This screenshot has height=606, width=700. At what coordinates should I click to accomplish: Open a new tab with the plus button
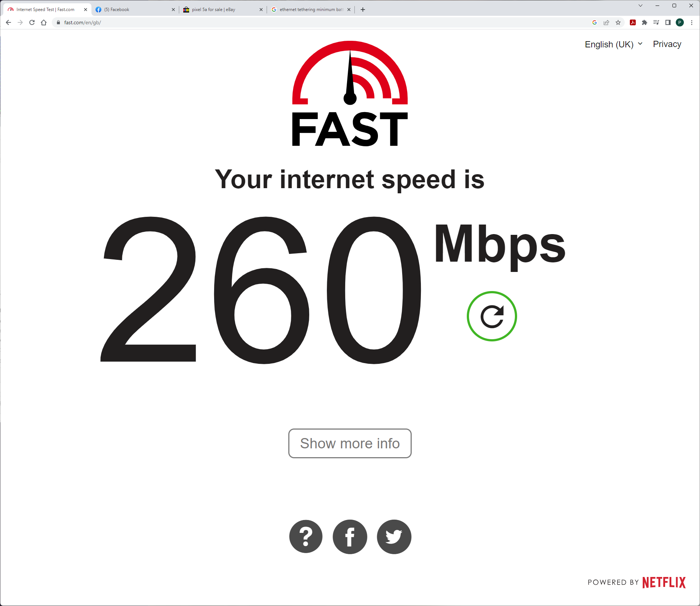pos(363,10)
